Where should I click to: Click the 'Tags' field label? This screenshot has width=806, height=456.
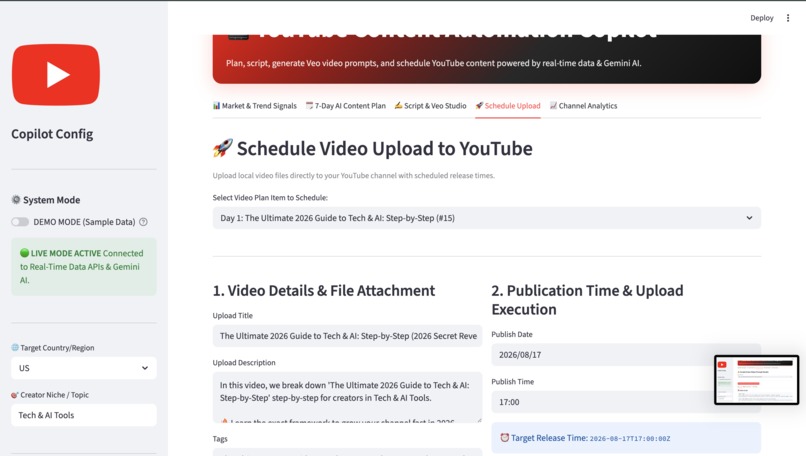tap(220, 439)
